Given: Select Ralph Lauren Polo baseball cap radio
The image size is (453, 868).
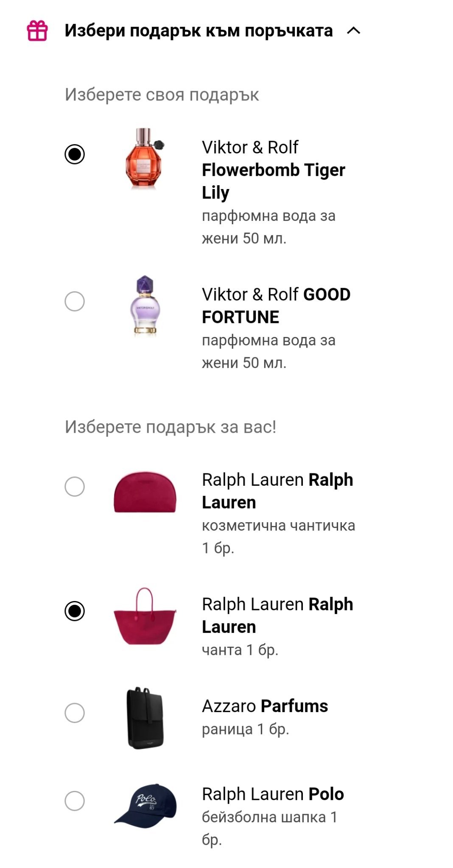Looking at the screenshot, I should click(75, 801).
